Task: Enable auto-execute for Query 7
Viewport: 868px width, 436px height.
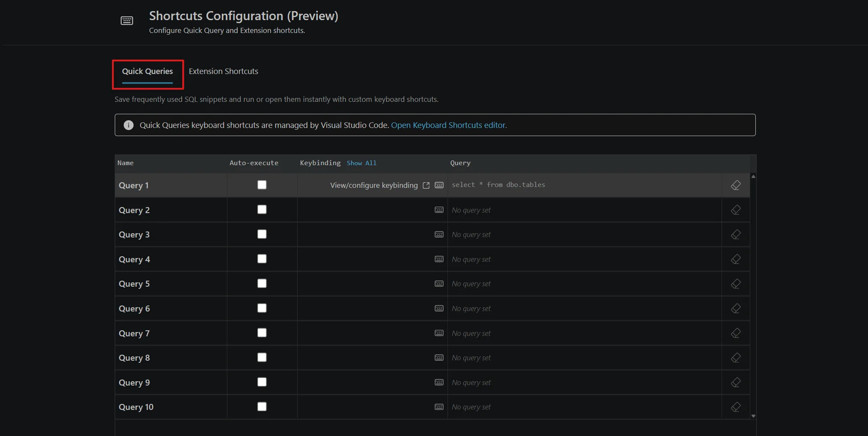Action: pyautogui.click(x=262, y=332)
